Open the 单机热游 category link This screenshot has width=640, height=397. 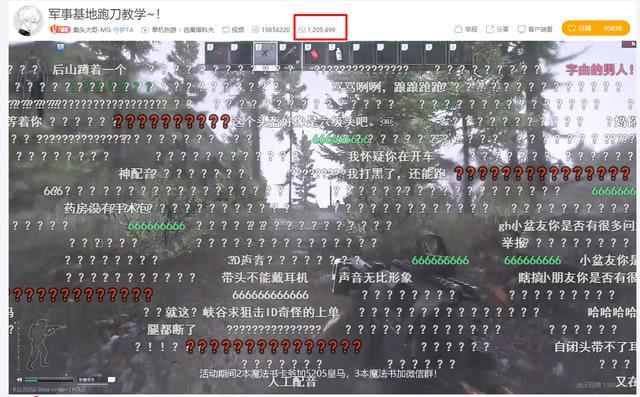(x=164, y=29)
